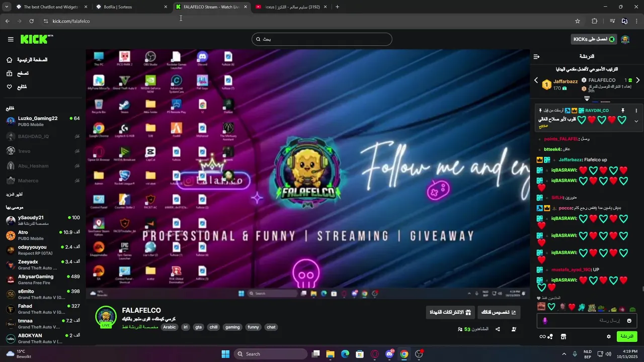Bookmark this page with the star icon
The height and width of the screenshot is (362, 644).
pos(578,21)
